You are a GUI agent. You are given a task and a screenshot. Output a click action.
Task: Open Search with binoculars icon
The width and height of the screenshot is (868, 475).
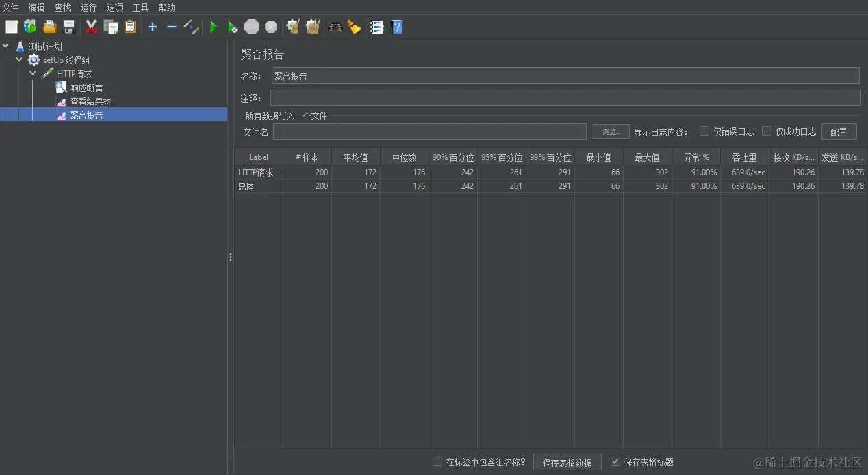(x=335, y=27)
